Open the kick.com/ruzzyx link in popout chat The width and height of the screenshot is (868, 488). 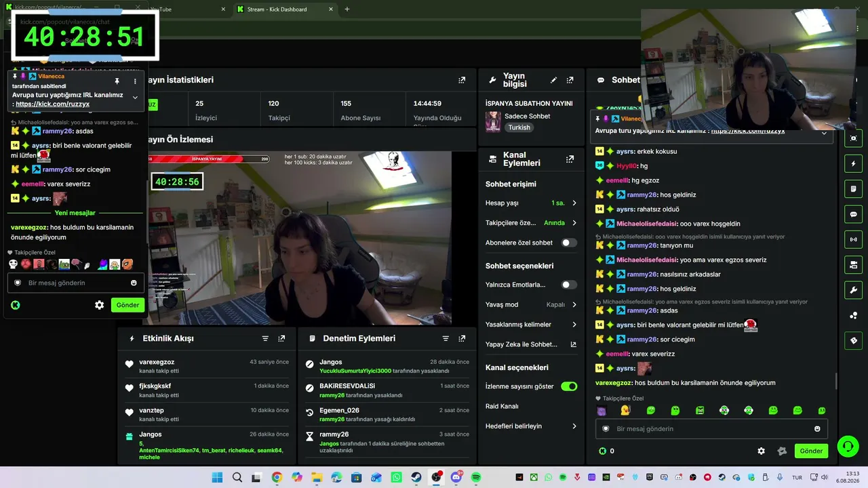(52, 104)
